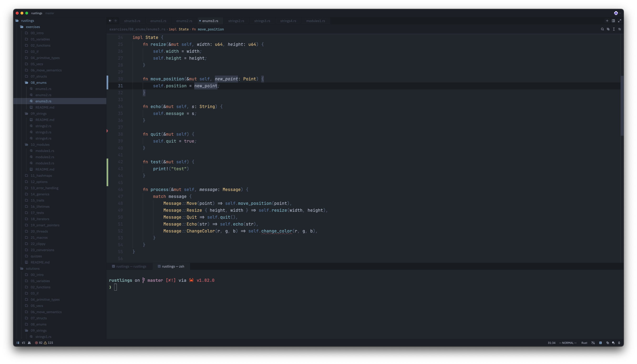Image resolution: width=637 pixels, height=364 pixels.
Task: Click the plus icon to add new tab
Action: pyautogui.click(x=607, y=21)
